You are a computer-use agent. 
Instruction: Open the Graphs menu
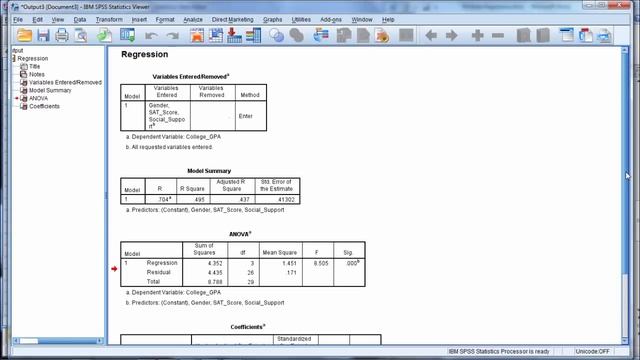[x=273, y=20]
